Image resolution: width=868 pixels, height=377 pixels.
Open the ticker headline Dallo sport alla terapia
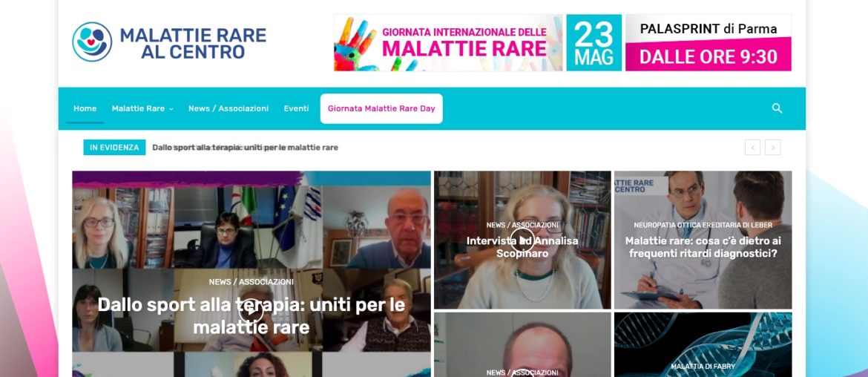point(246,147)
